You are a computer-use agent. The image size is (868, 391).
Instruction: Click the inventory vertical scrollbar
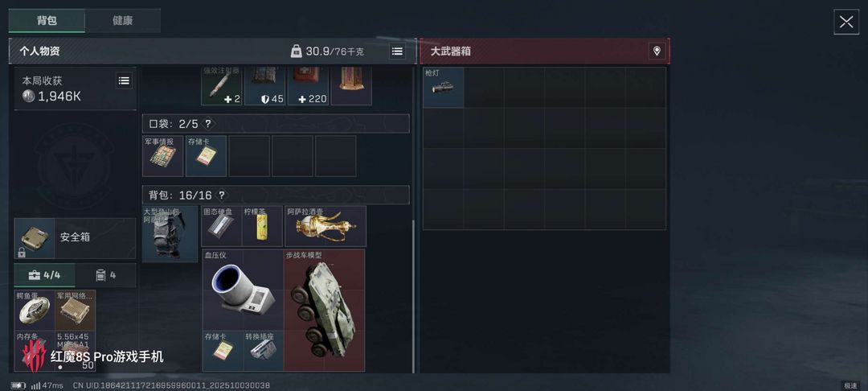(413, 296)
